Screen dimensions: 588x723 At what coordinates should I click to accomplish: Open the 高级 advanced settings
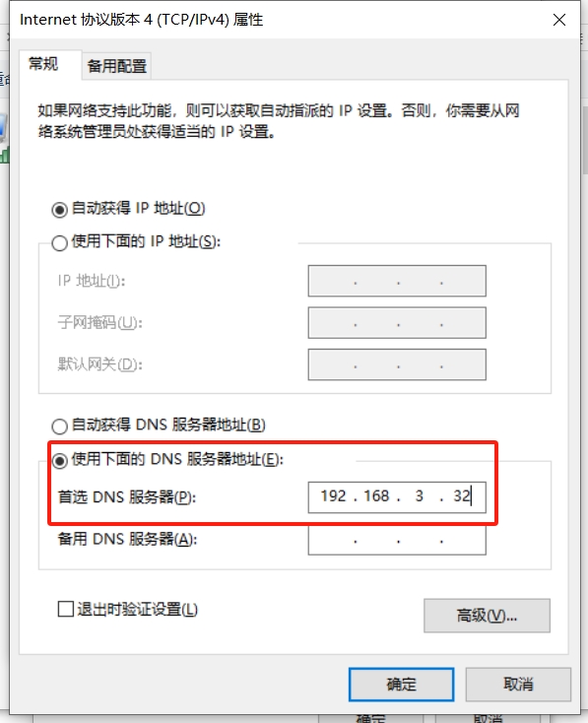pyautogui.click(x=487, y=616)
